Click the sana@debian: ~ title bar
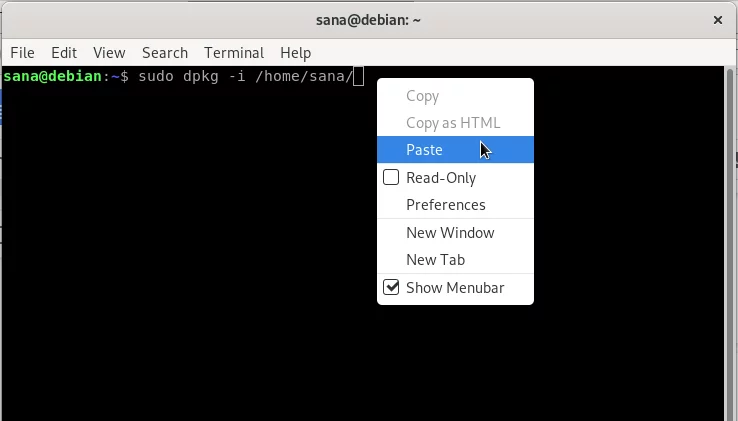 [x=368, y=20]
